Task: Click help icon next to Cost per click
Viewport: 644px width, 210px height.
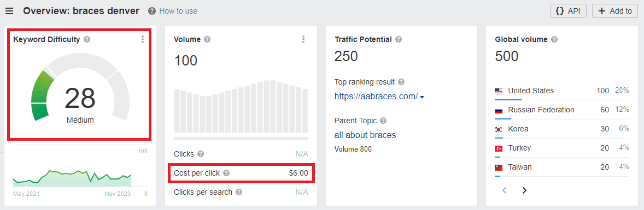Action: [226, 173]
